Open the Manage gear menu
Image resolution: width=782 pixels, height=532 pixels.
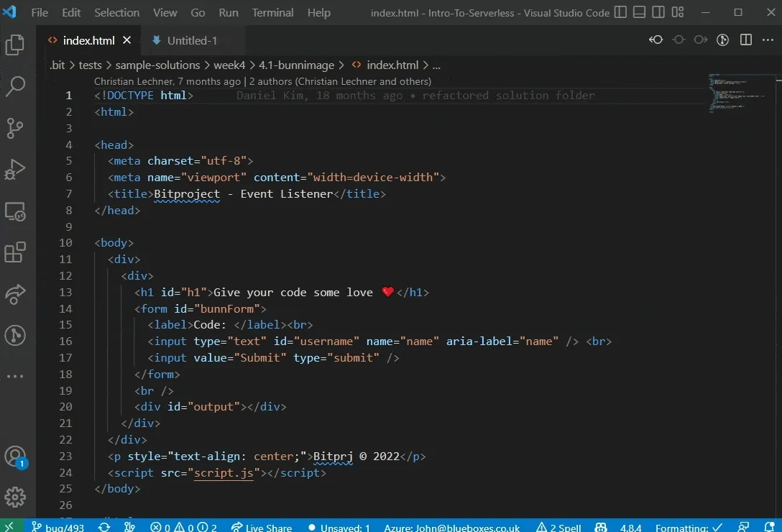tap(15, 497)
